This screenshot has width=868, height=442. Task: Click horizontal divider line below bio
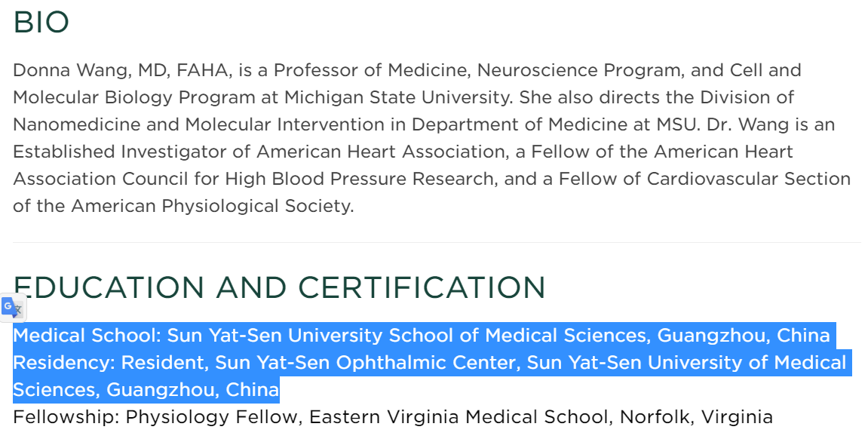pyautogui.click(x=437, y=243)
